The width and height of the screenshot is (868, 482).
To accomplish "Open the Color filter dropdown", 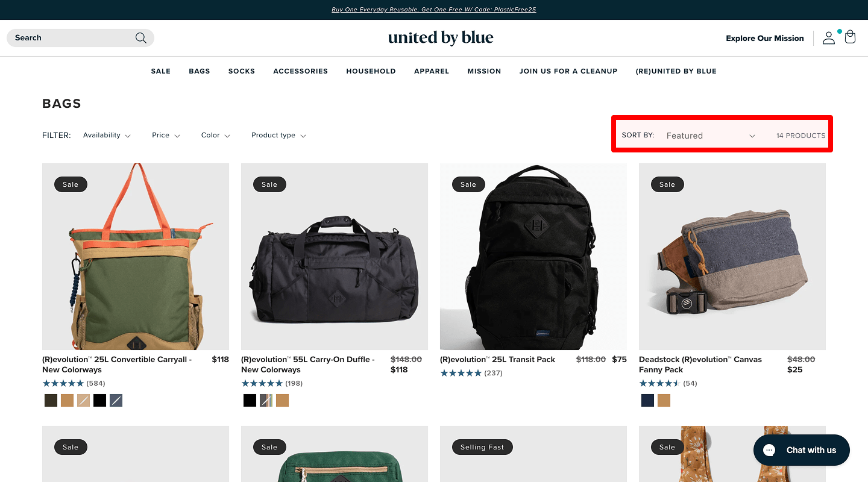I will 215,136.
